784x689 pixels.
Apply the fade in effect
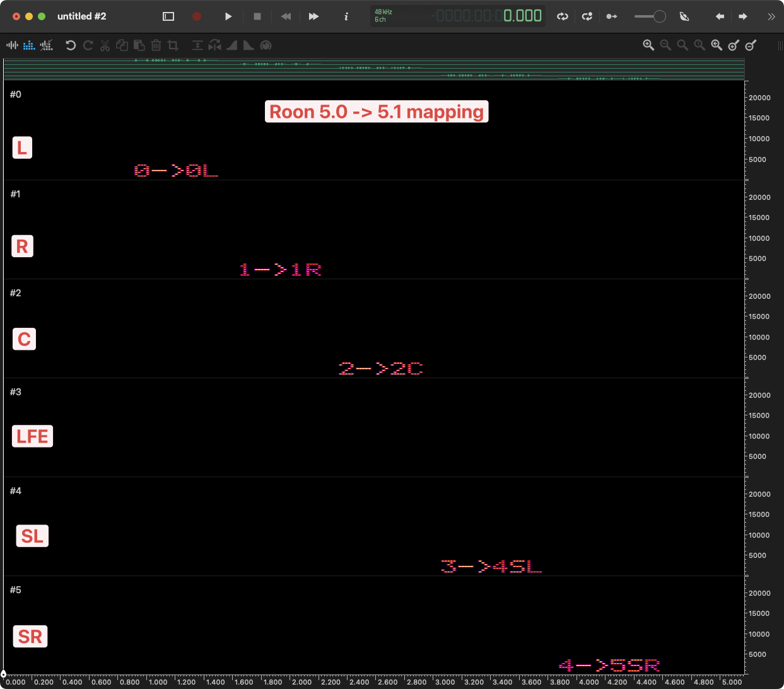point(232,45)
